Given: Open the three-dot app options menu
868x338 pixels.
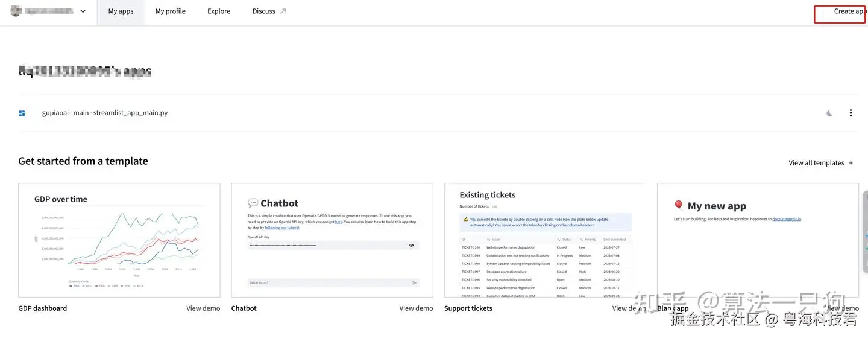Looking at the screenshot, I should (851, 113).
